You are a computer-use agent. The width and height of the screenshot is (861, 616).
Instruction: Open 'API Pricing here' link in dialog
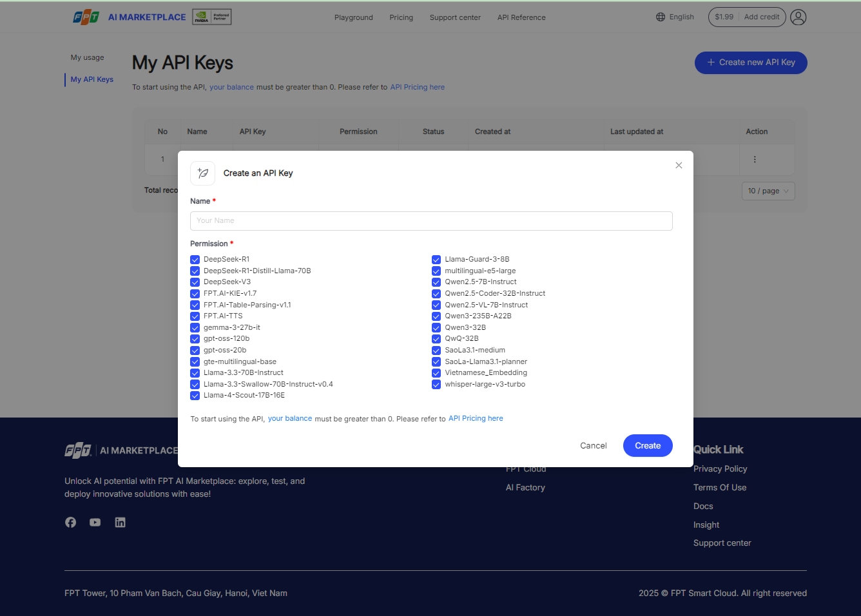point(476,419)
